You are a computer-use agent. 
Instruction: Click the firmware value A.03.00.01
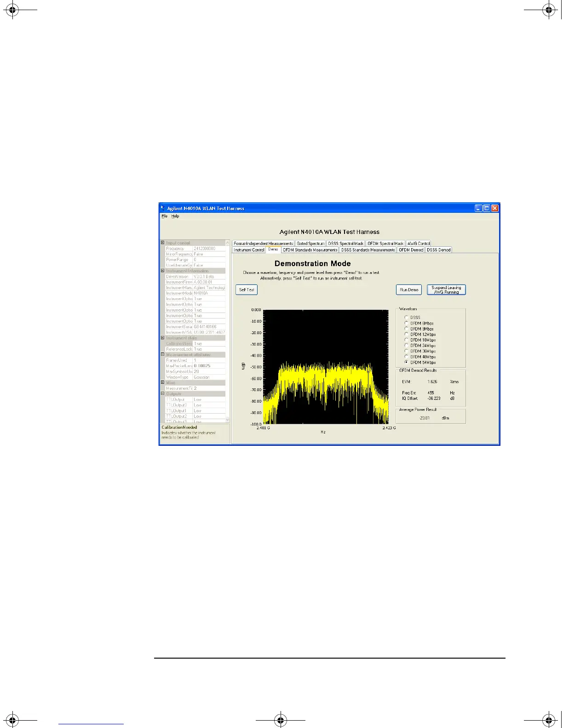click(209, 282)
